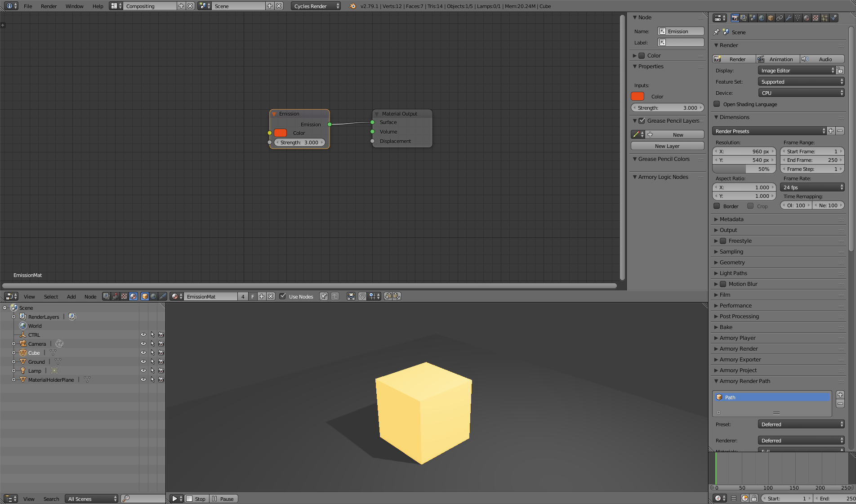Enable Open Shading Language checkbox

pyautogui.click(x=717, y=104)
